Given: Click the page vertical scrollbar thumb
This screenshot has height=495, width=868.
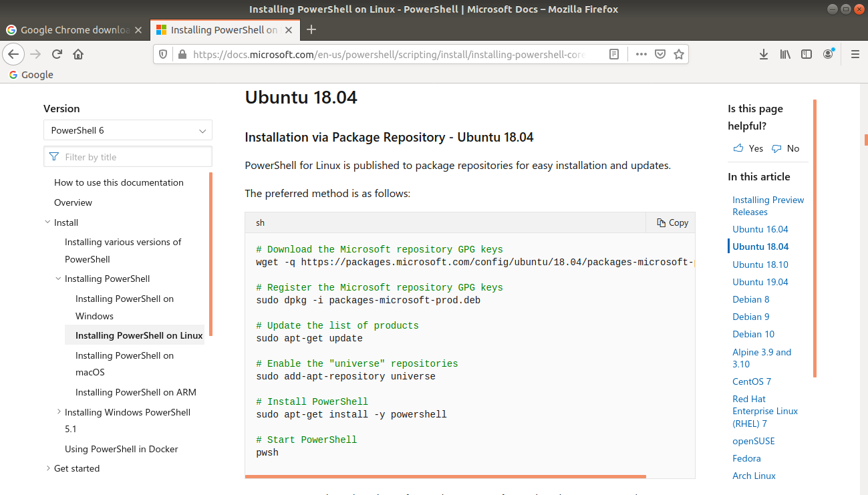Looking at the screenshot, I should point(866,140).
